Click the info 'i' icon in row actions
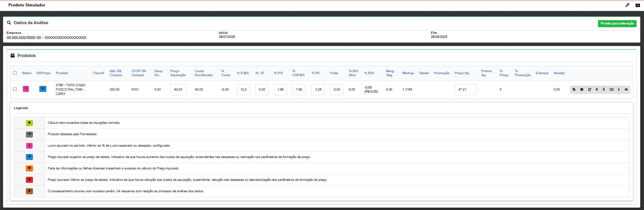The width and height of the screenshot is (644, 210). (x=619, y=90)
